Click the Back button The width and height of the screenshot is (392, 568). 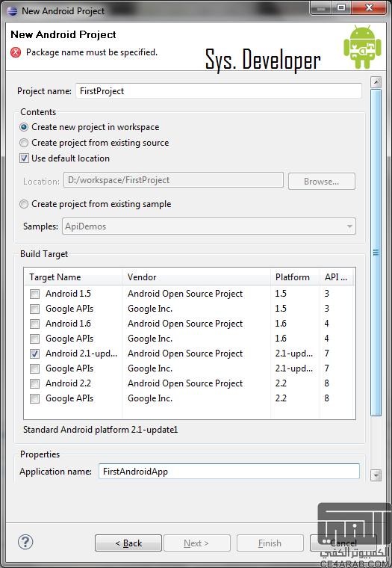coord(128,543)
